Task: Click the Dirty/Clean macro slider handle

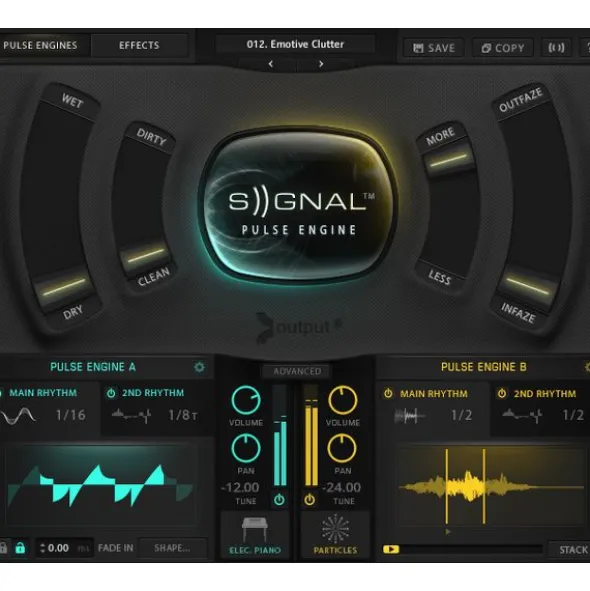Action: coord(145,255)
